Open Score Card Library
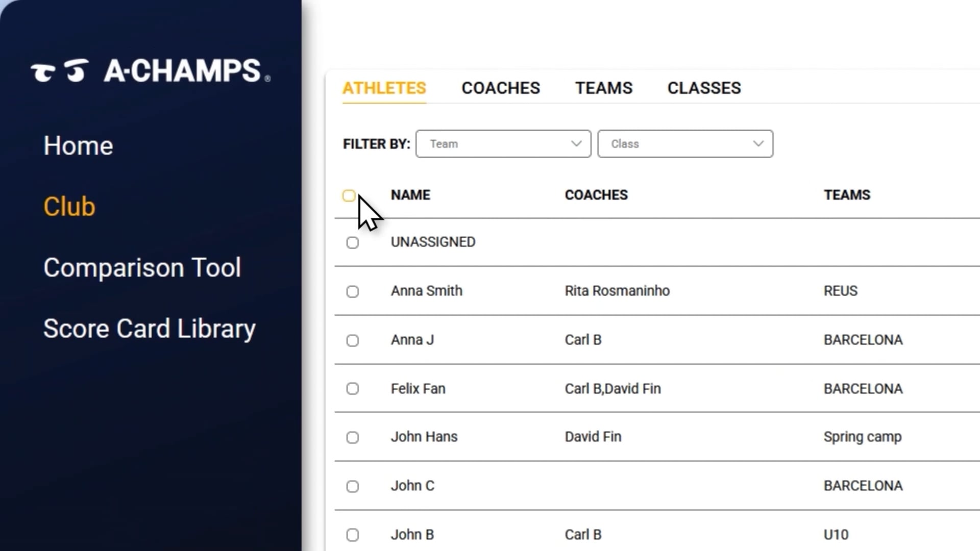Viewport: 980px width, 551px height. point(149,329)
